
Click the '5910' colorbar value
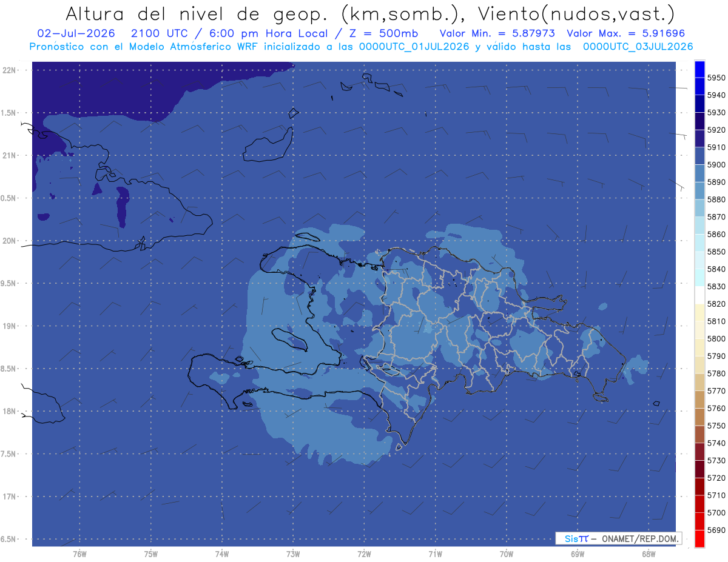(716, 147)
